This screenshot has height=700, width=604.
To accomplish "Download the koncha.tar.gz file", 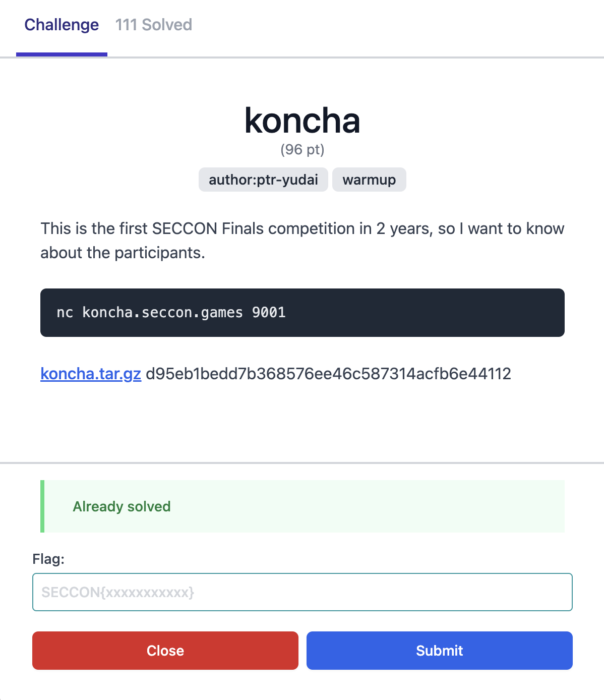I will [x=91, y=374].
